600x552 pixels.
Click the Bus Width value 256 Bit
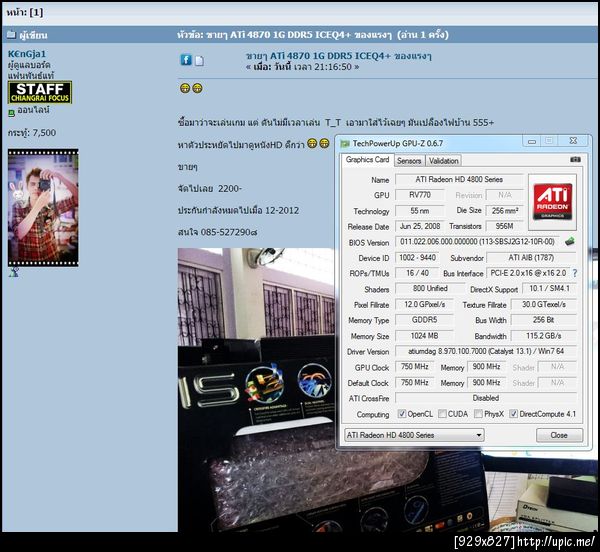point(544,320)
